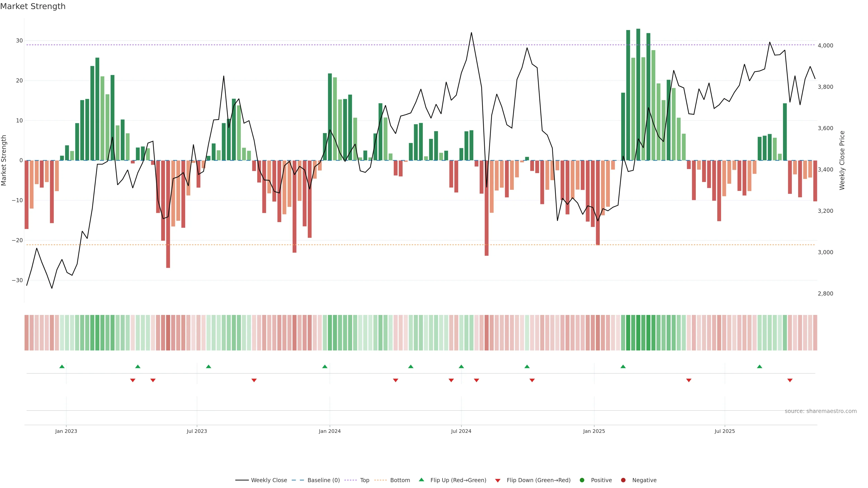868x488 pixels.
Task: Click red flip-down marker after Jul 2023
Action: [254, 380]
